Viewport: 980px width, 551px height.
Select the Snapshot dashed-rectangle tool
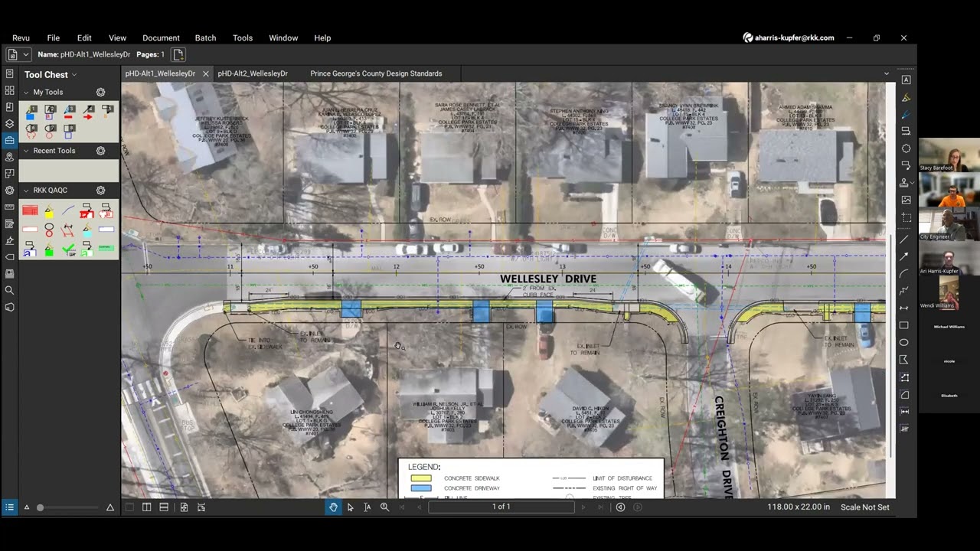coord(906,217)
